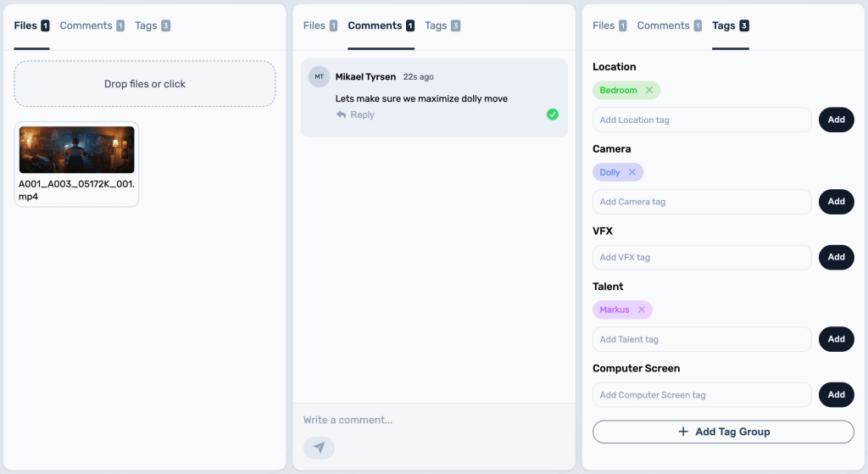
Task: Click the MT user avatar
Action: click(x=319, y=76)
